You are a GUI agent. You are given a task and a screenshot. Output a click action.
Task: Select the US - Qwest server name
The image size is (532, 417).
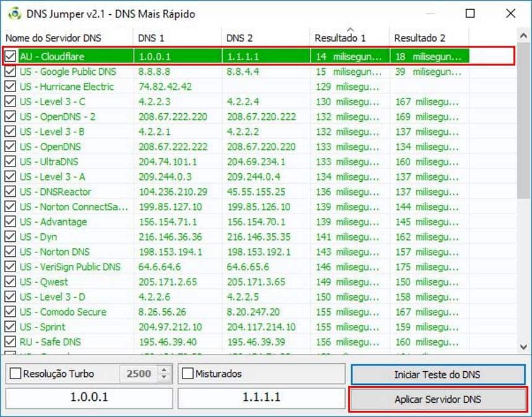[x=44, y=282]
